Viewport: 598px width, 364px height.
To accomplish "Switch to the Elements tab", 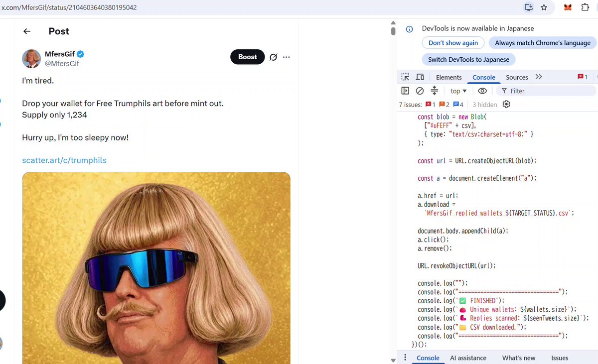I will (448, 77).
